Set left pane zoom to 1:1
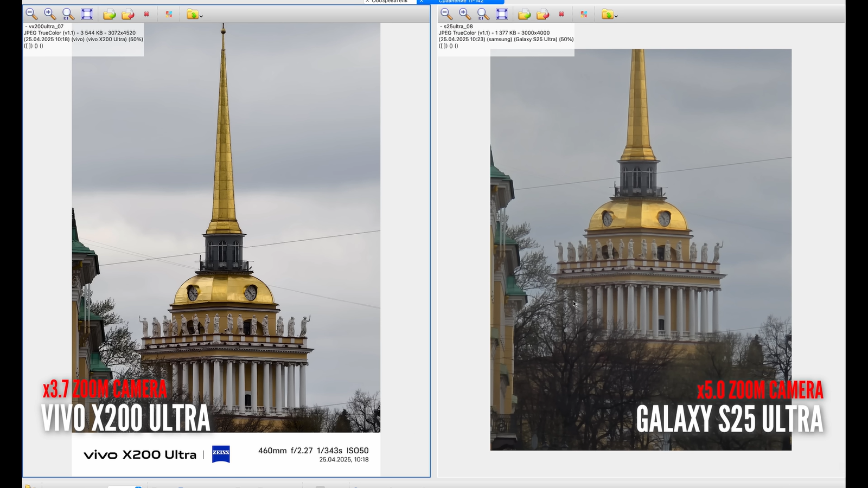The height and width of the screenshot is (488, 868). coord(68,14)
